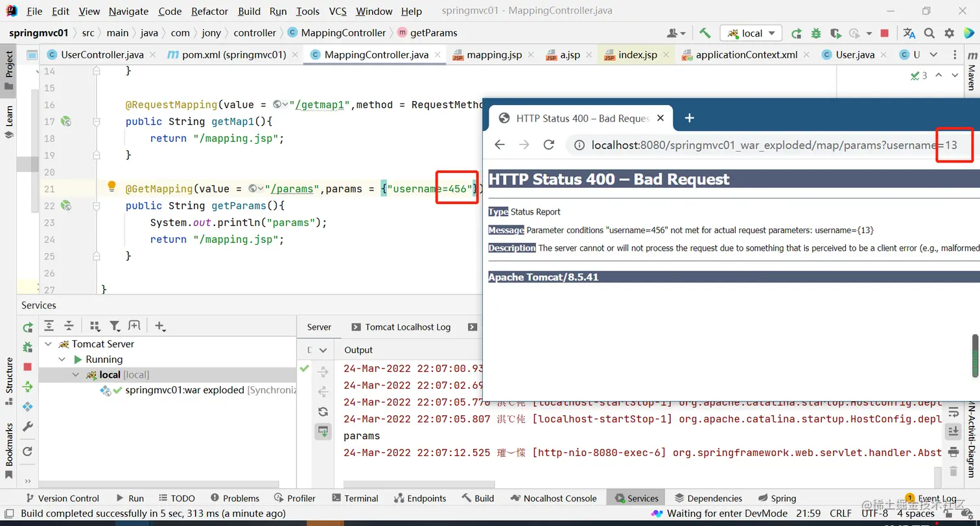
Task: Click the Build Project hammer icon
Action: pos(705,33)
